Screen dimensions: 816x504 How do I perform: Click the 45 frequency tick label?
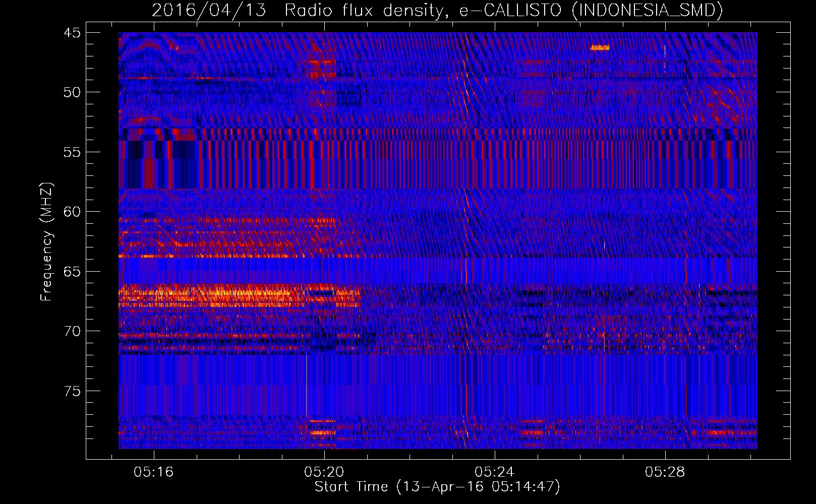point(72,33)
